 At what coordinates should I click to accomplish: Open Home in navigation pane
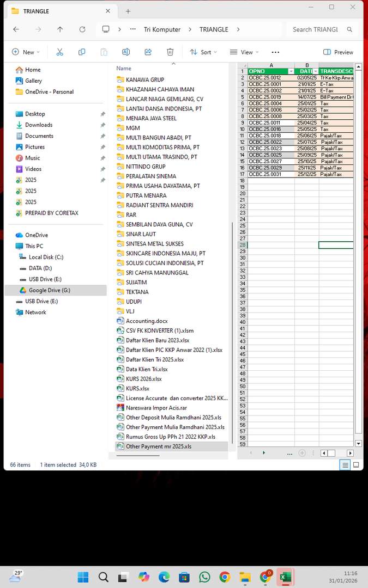(x=33, y=70)
